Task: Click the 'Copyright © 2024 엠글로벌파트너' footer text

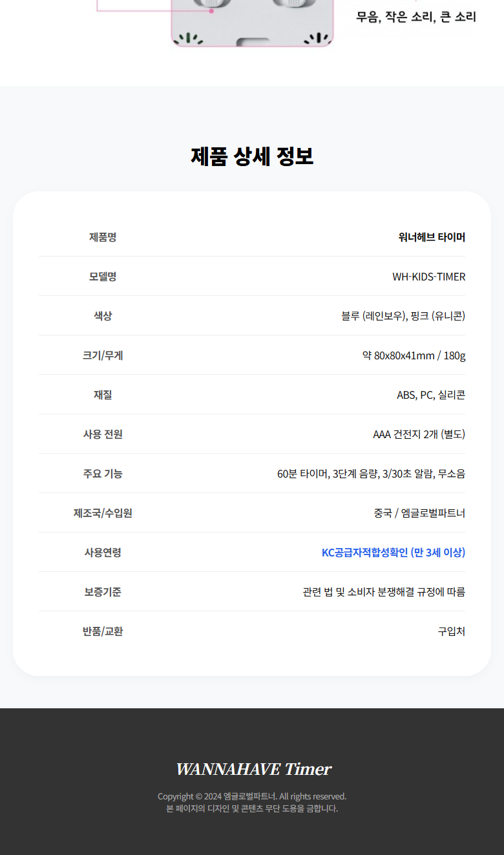Action: point(252,796)
